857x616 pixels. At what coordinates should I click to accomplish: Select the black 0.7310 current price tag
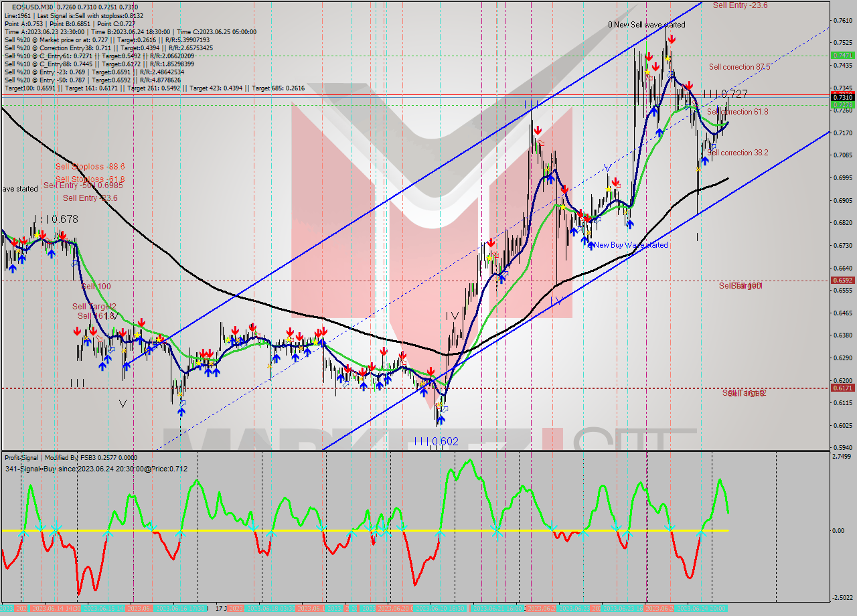842,97
